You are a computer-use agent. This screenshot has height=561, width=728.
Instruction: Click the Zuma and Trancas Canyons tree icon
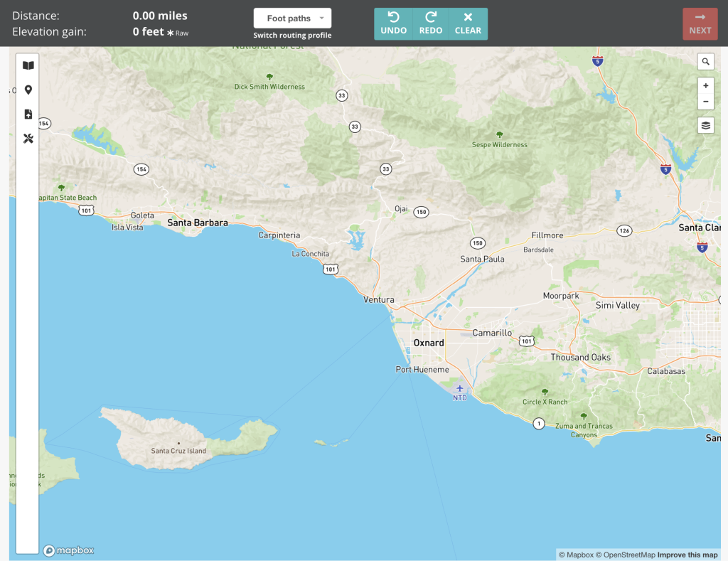pyautogui.click(x=584, y=416)
